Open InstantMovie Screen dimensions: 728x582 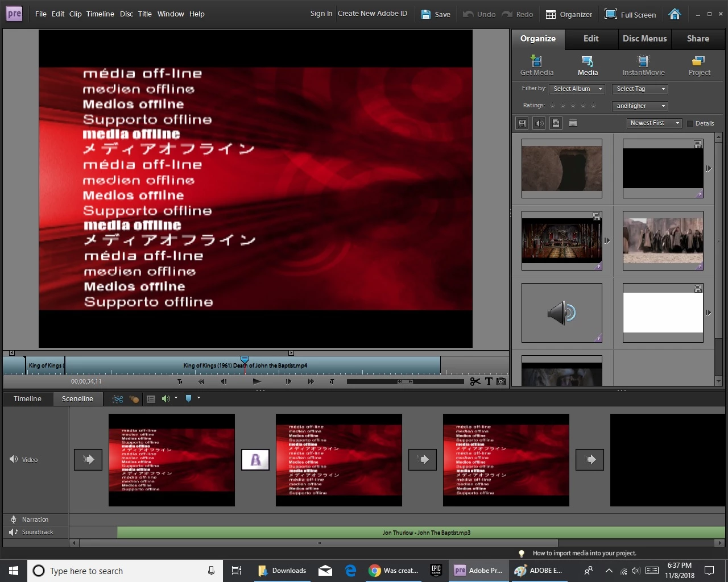pos(643,65)
